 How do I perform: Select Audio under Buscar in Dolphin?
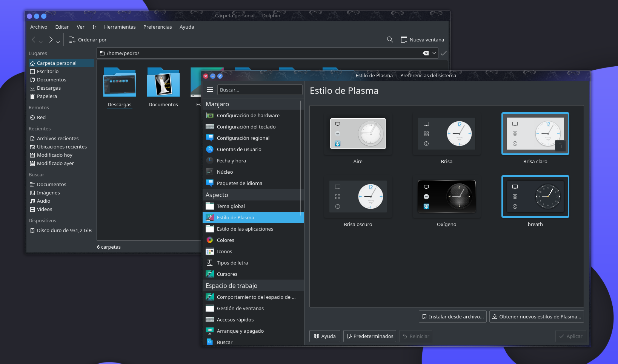[x=61, y=201]
